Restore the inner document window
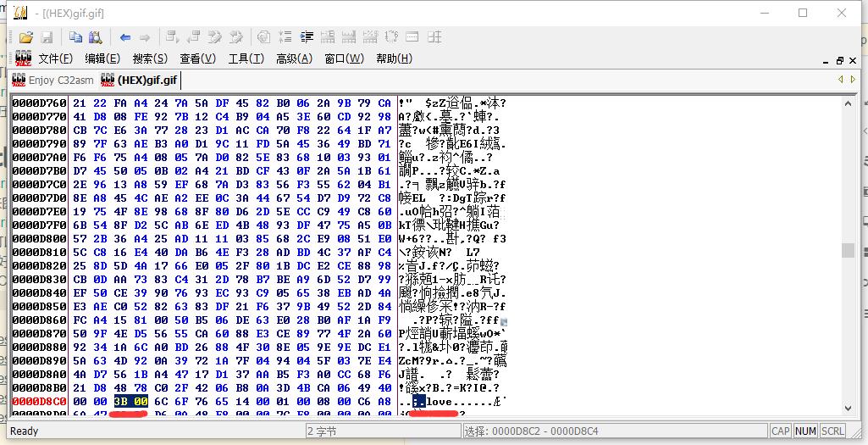Image resolution: width=868 pixels, height=445 pixels. pos(840,59)
